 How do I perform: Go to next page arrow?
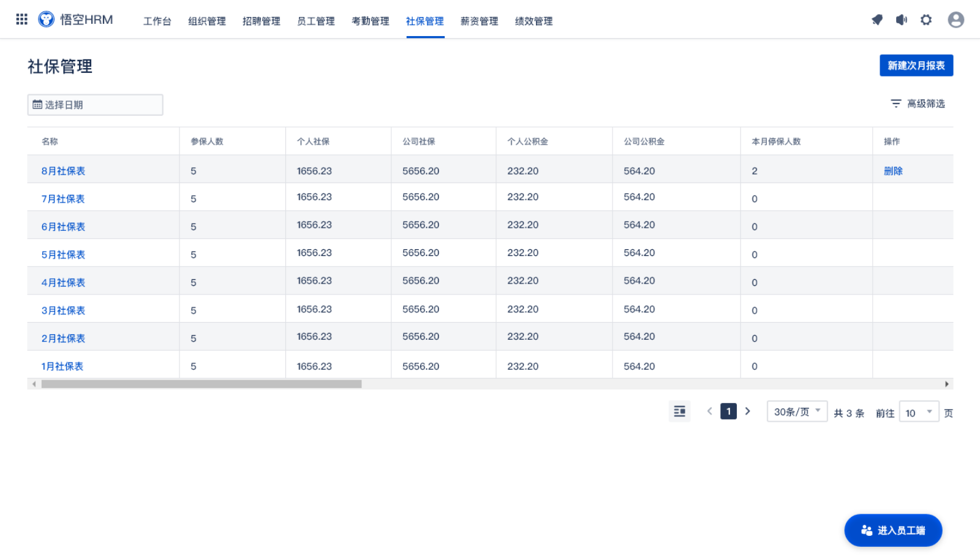pos(747,411)
